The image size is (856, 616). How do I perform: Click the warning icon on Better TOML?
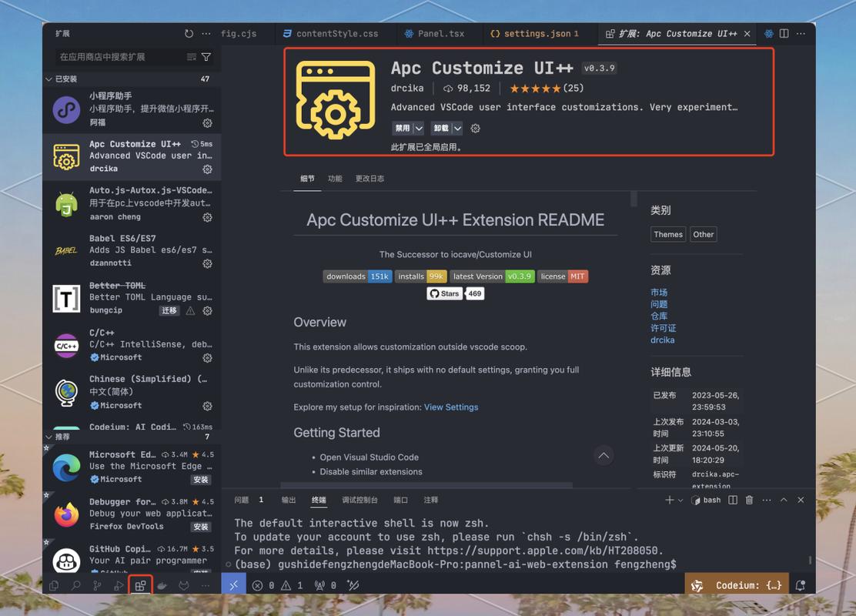tap(190, 311)
